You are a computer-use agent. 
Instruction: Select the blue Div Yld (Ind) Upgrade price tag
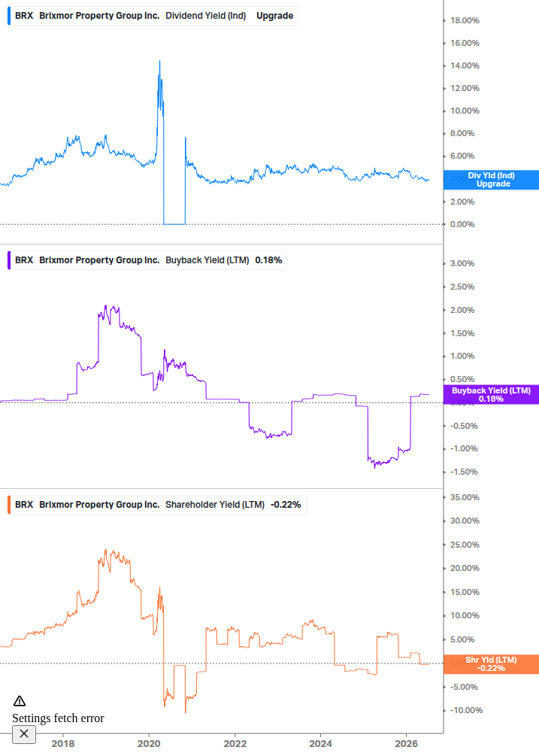click(491, 180)
